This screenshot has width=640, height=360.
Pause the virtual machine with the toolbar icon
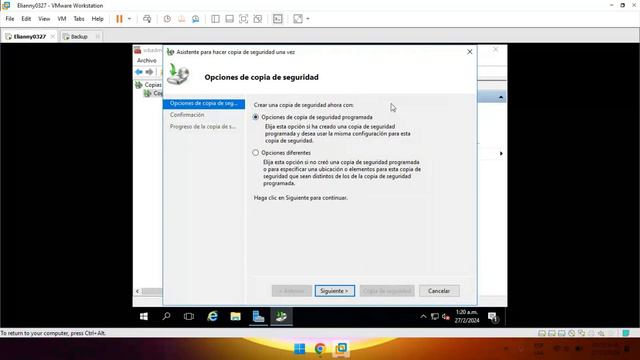coord(119,19)
